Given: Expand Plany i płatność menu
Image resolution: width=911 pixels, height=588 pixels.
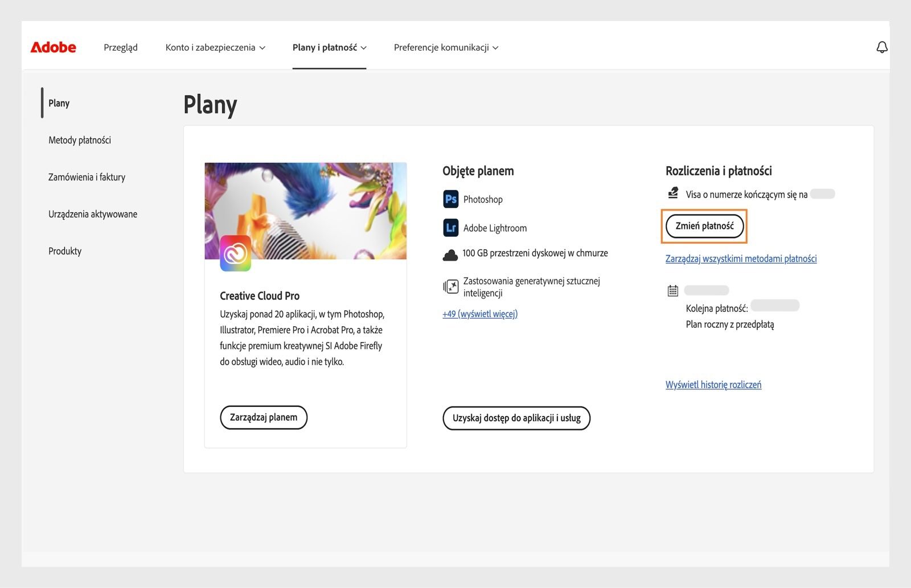Looking at the screenshot, I should pos(329,47).
